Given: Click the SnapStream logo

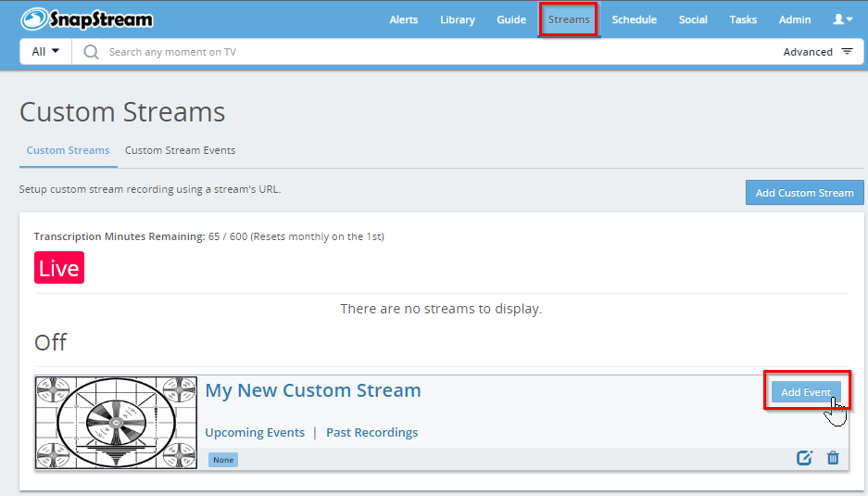Looking at the screenshot, I should pyautogui.click(x=87, y=19).
